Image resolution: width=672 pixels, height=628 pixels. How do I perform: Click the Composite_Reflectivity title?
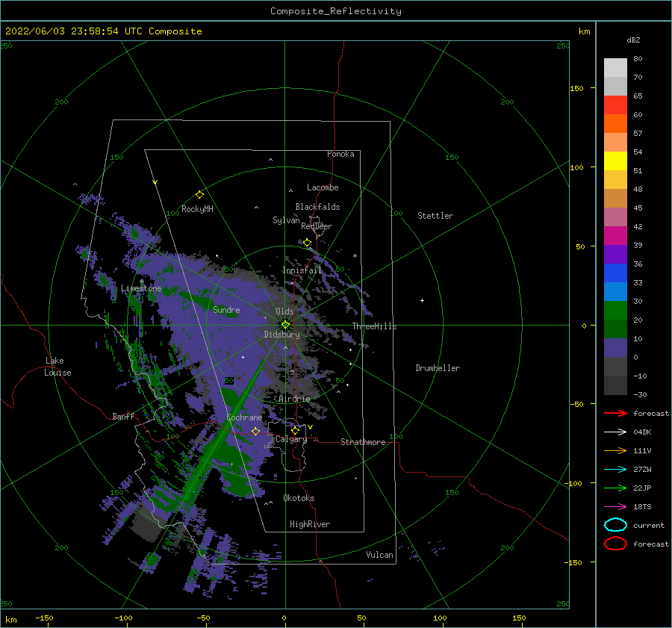(336, 11)
